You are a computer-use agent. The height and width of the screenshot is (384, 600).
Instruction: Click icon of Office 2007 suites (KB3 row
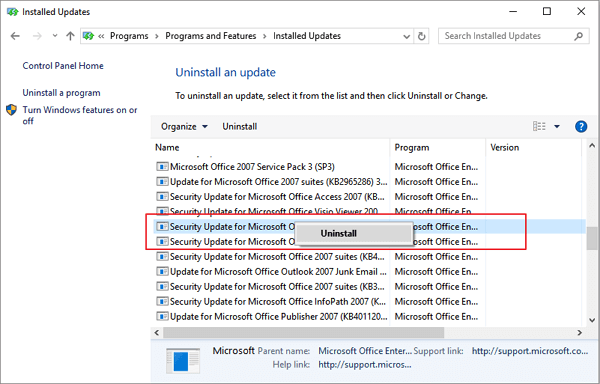(x=162, y=286)
